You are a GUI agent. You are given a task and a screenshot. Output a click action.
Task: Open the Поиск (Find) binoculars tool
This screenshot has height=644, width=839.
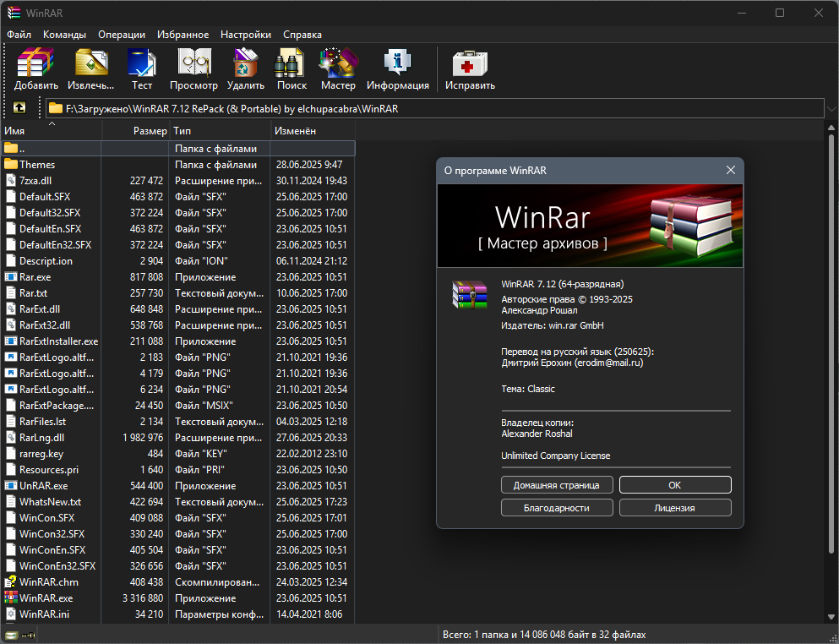(x=291, y=68)
